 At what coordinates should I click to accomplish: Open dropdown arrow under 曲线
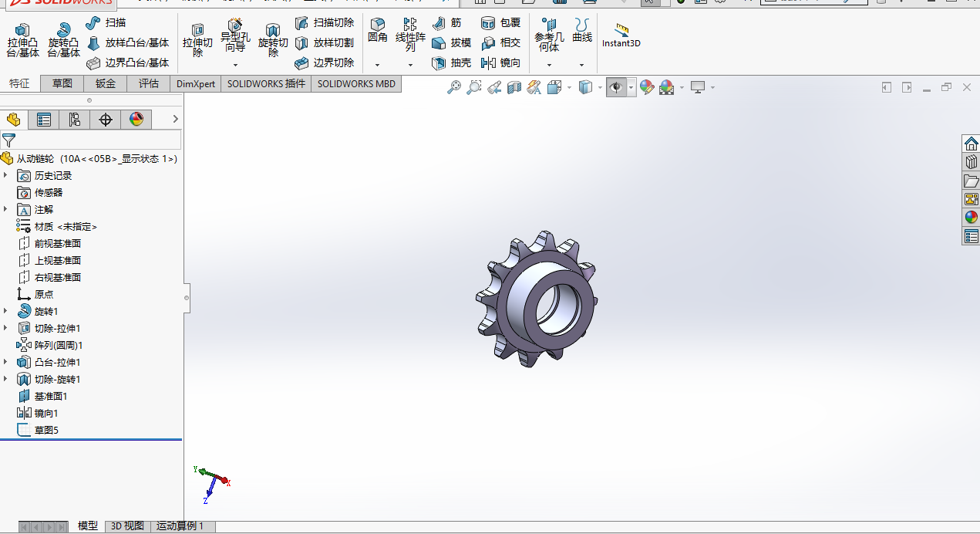(x=582, y=65)
